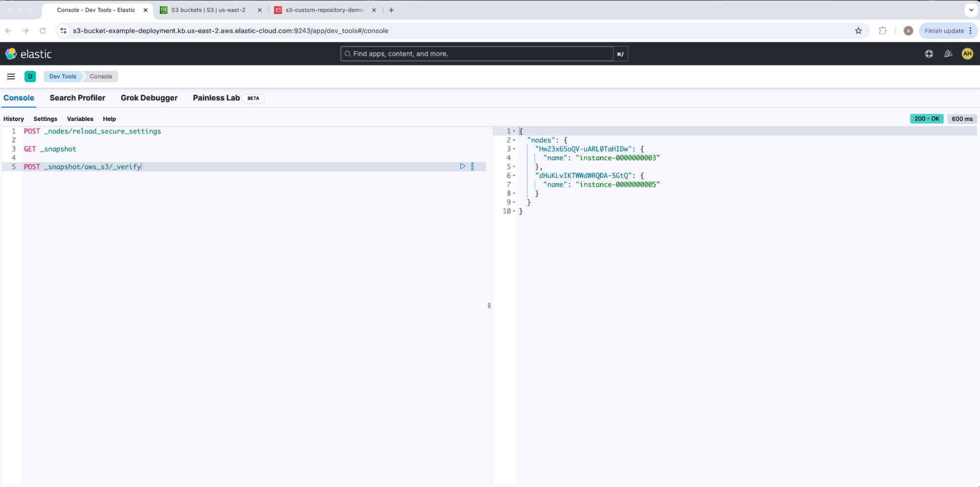Open the request options three-dot menu
980x487 pixels.
coord(473,167)
